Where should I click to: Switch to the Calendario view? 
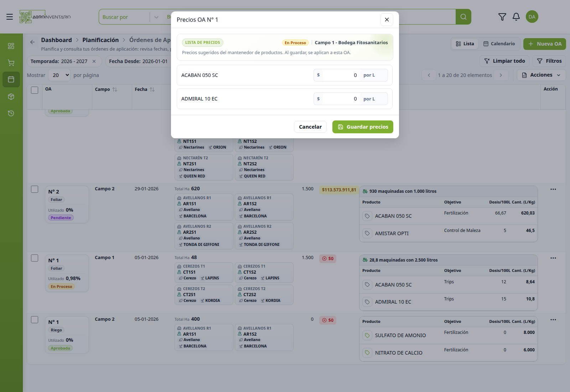click(x=499, y=44)
